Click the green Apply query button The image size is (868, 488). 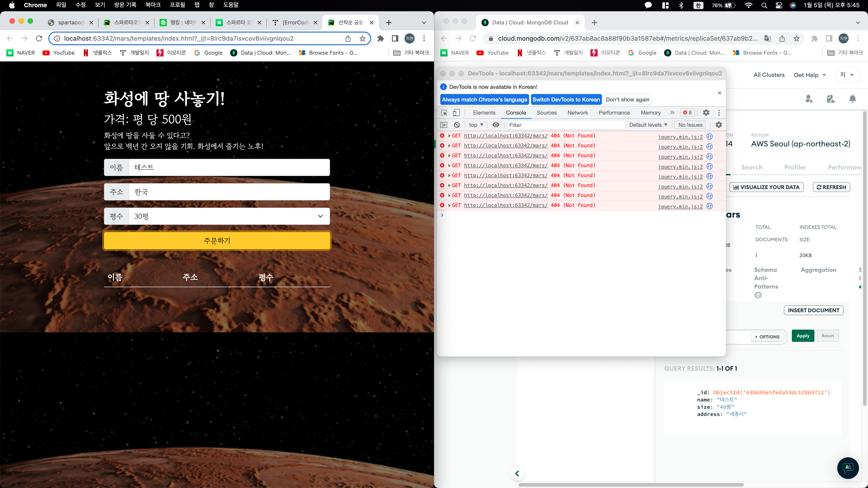point(803,336)
